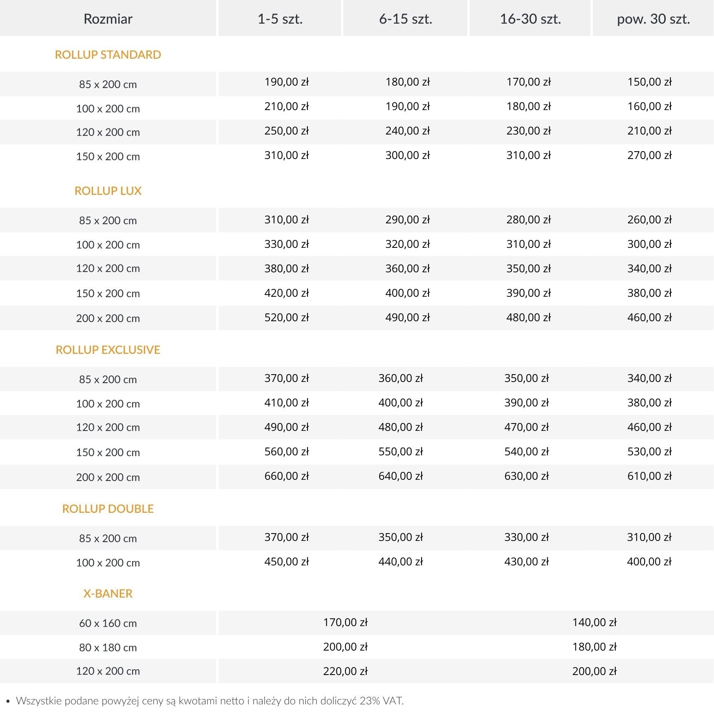Click the 140,00 zł X-Baner price
The width and height of the screenshot is (714, 728).
click(x=594, y=622)
